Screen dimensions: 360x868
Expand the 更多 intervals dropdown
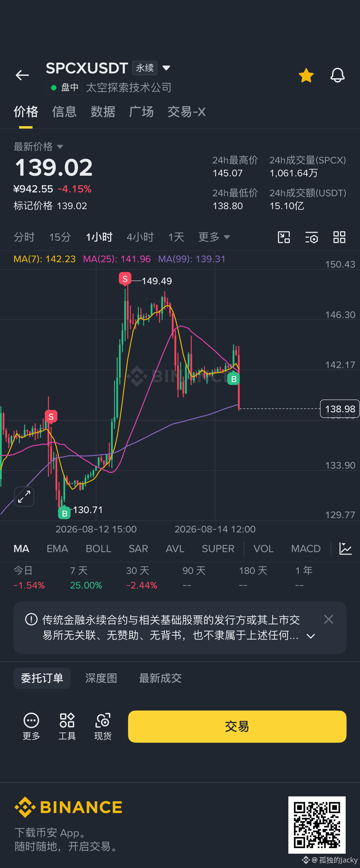click(214, 237)
